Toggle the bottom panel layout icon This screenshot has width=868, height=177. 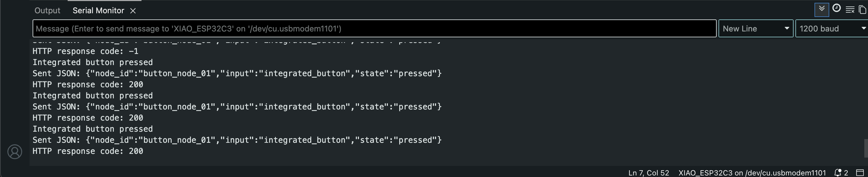tap(860, 173)
